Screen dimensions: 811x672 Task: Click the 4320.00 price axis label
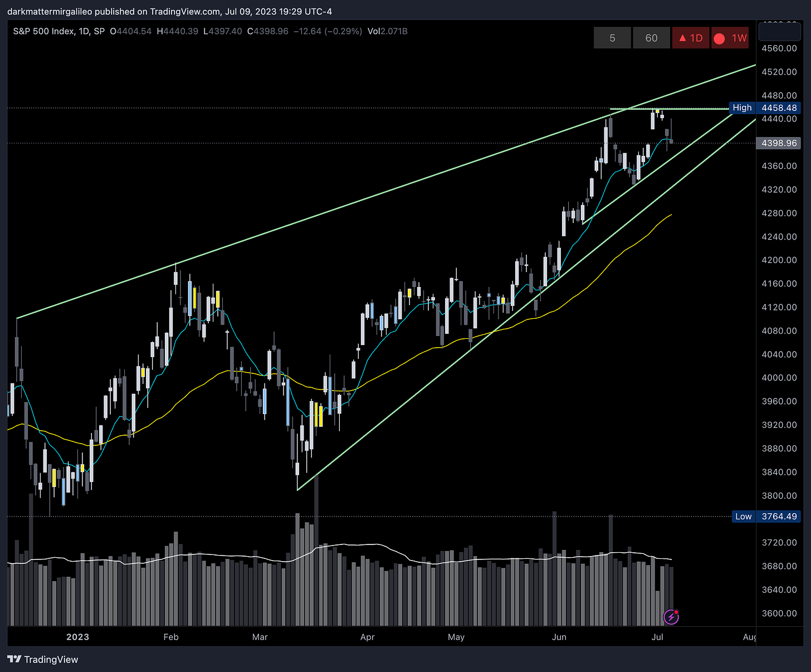[779, 189]
